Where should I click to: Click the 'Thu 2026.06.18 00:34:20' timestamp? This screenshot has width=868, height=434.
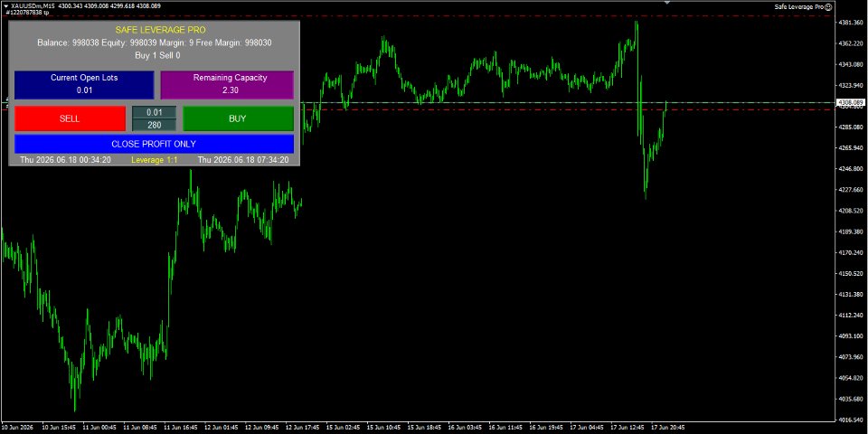(x=65, y=160)
